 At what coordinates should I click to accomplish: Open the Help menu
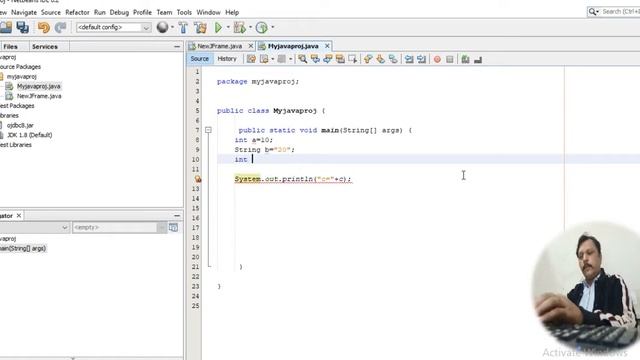click(x=232, y=12)
